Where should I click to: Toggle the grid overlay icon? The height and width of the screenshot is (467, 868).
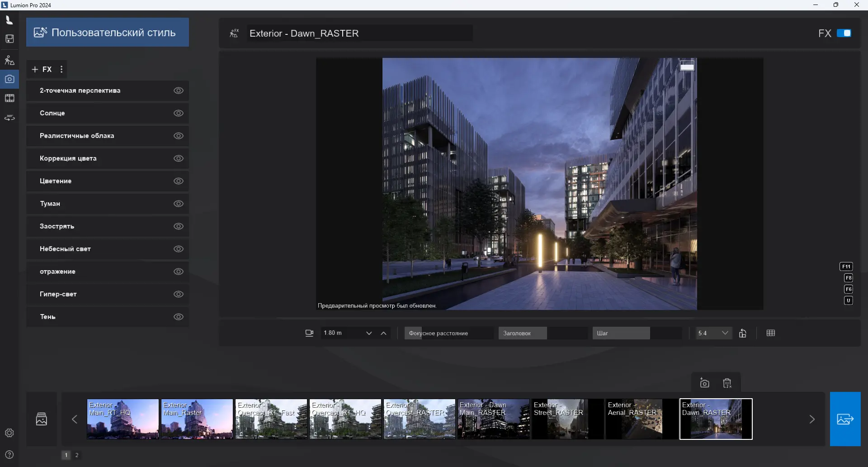tap(771, 333)
